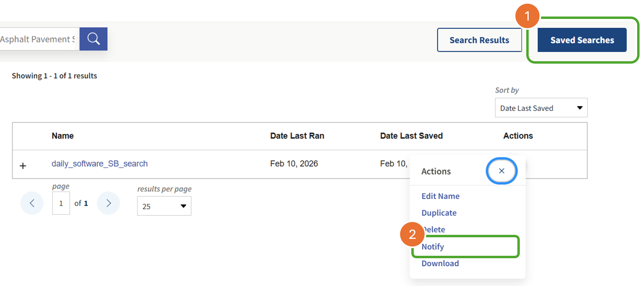The width and height of the screenshot is (644, 286).
Task: Click the Showing 1 - 1 of 1 results text
Action: (x=54, y=76)
